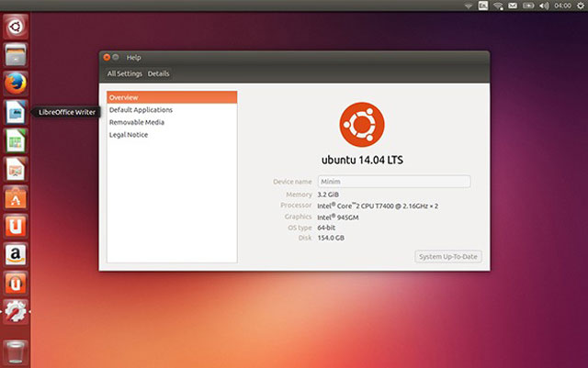Viewport: 588px width, 368px height.
Task: Click the Memory value '3.2 GiB'
Action: (x=328, y=195)
